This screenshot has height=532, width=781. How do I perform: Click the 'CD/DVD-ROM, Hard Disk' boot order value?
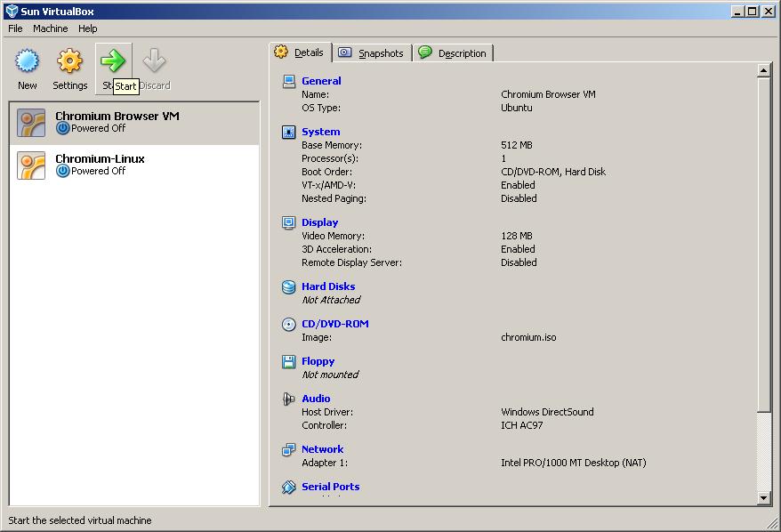tap(553, 173)
